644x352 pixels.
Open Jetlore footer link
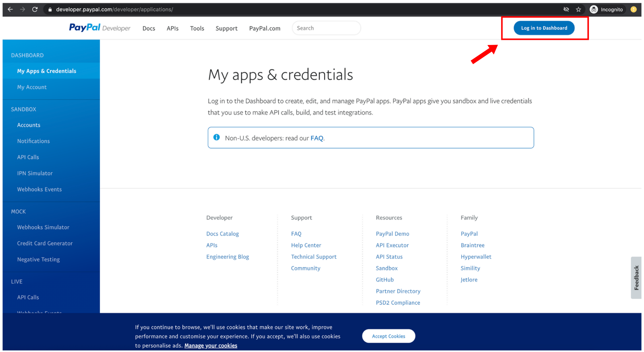[x=469, y=280]
